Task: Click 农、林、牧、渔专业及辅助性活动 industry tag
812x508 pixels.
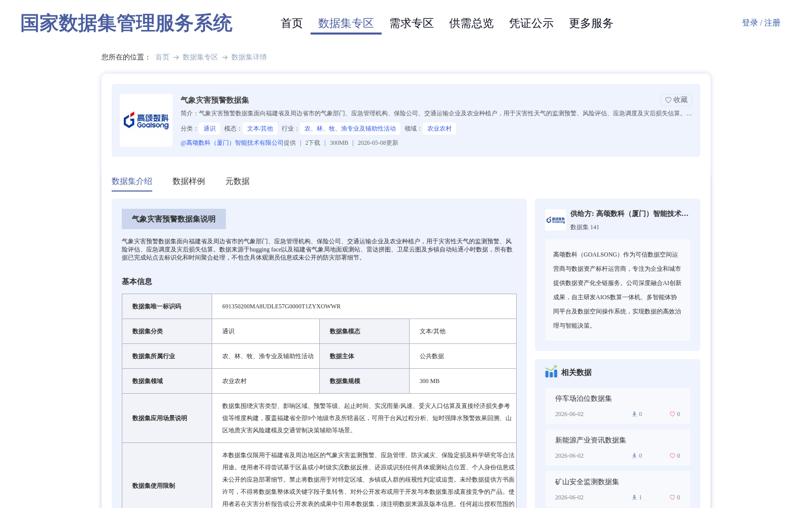Action: point(350,129)
